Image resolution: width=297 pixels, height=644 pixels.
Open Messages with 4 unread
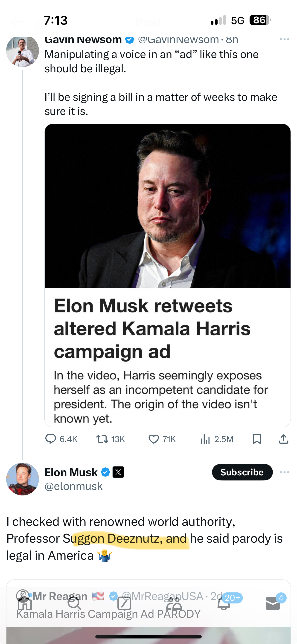pos(273,604)
